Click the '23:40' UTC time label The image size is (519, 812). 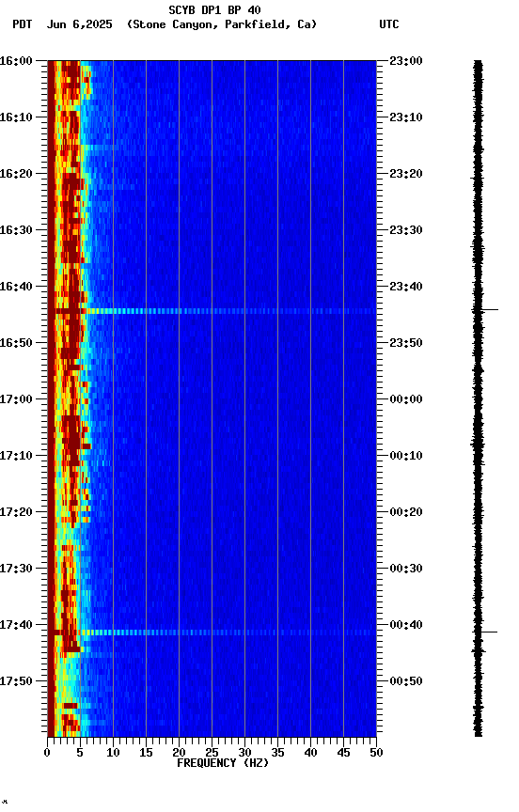pos(406,287)
